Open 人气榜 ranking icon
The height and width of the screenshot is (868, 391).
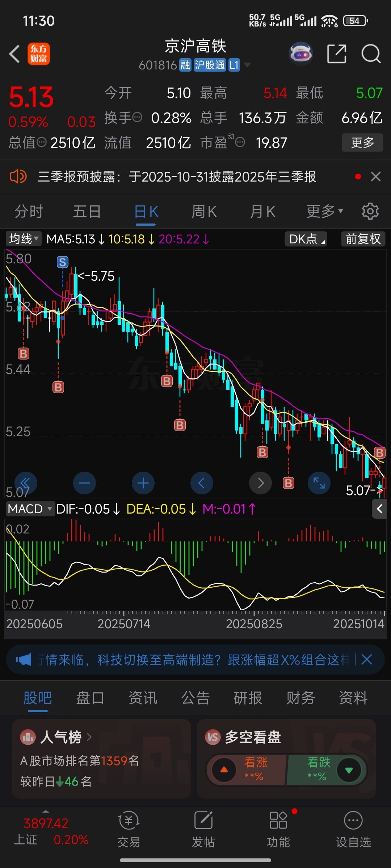click(x=28, y=737)
